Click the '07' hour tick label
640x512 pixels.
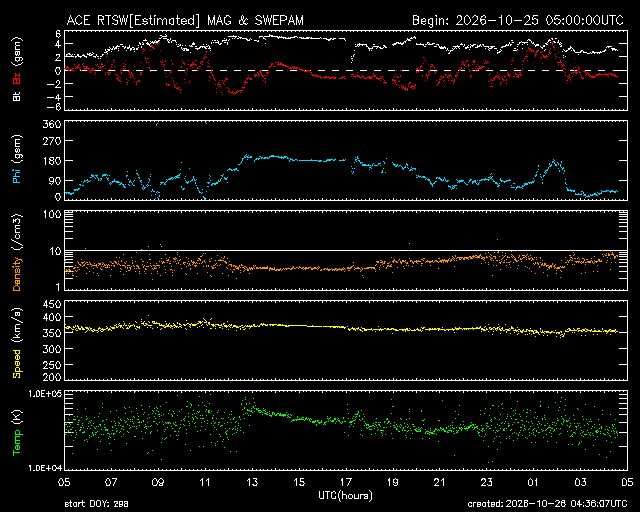[x=111, y=482]
